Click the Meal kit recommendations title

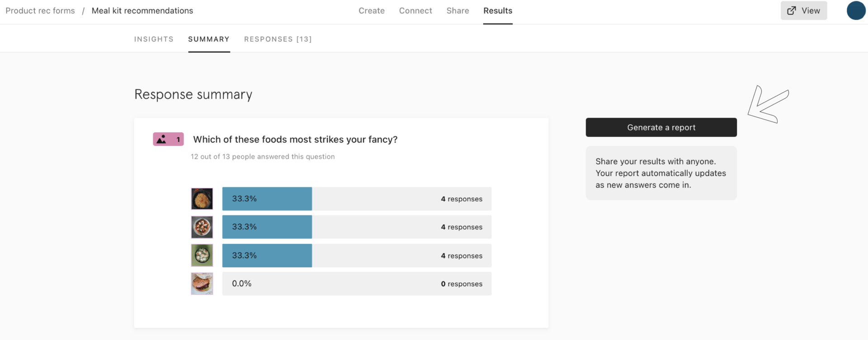142,11
